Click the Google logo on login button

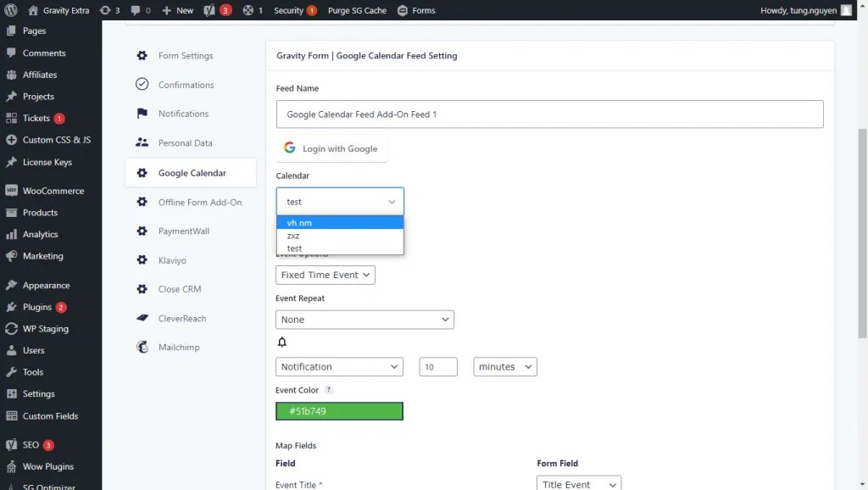pyautogui.click(x=290, y=148)
